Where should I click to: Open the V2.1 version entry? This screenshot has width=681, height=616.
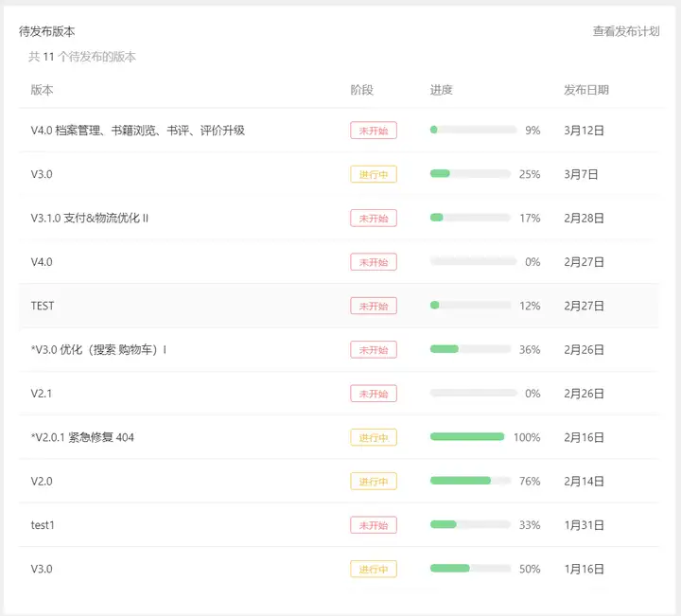[42, 394]
